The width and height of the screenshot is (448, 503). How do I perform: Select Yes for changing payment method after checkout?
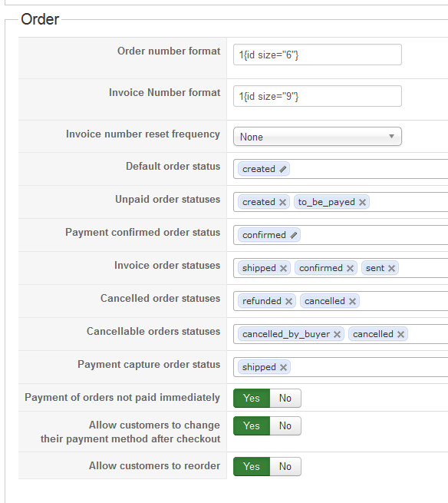(252, 425)
